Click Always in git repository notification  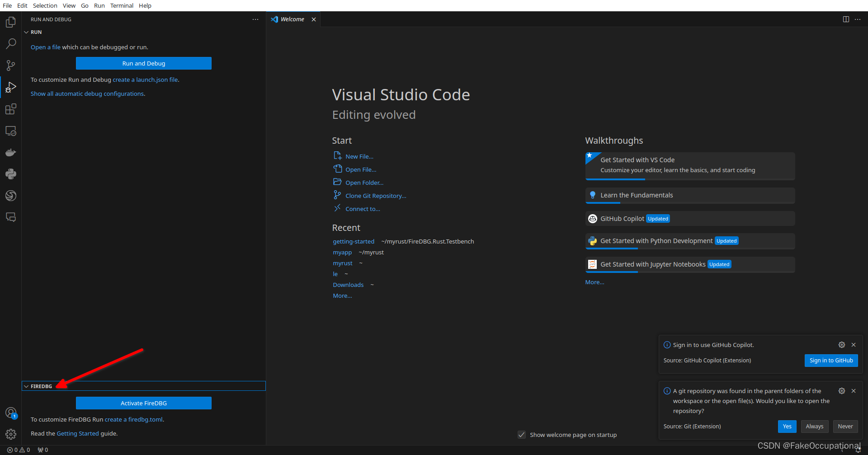point(815,426)
